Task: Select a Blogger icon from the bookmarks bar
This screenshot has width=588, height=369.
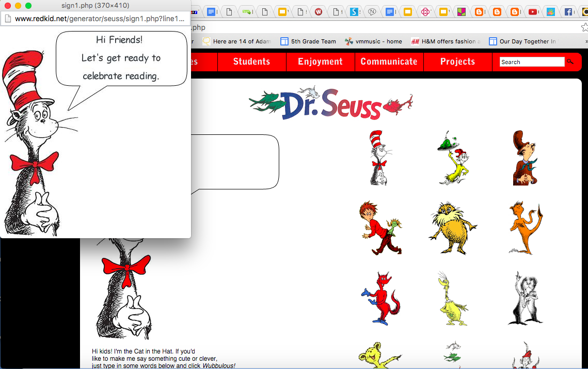Action: (x=480, y=11)
